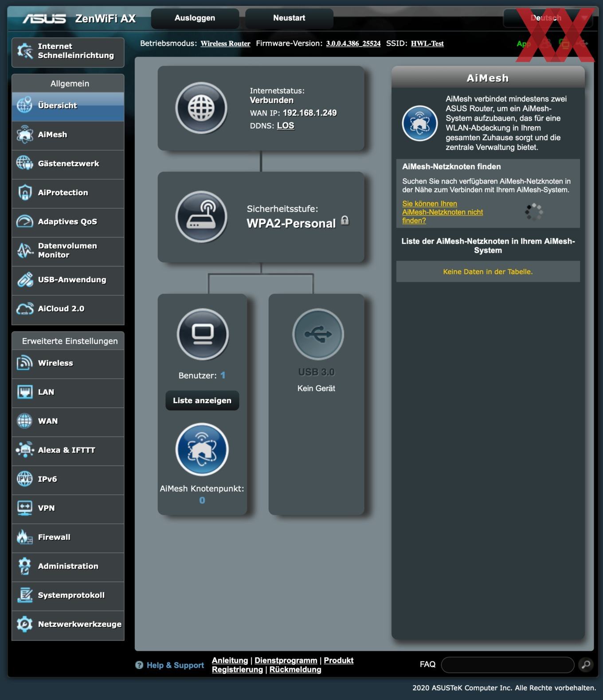Click AiMesh Knotenpunkt count 0
603x700 pixels.
coord(202,500)
